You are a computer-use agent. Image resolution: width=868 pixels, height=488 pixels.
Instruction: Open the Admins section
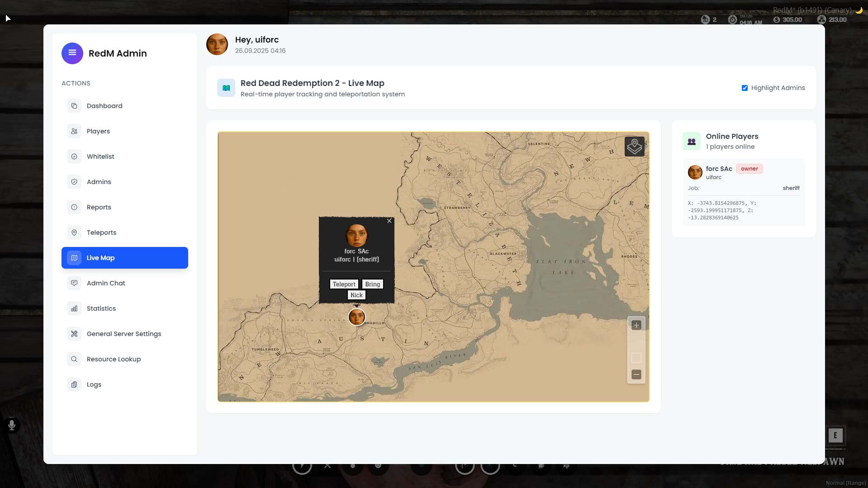[x=125, y=182]
